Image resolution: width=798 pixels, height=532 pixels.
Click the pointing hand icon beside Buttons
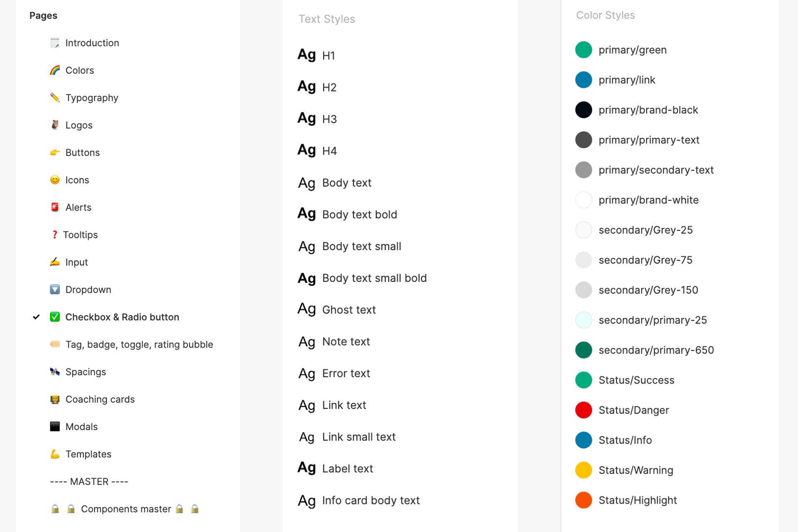pos(55,153)
